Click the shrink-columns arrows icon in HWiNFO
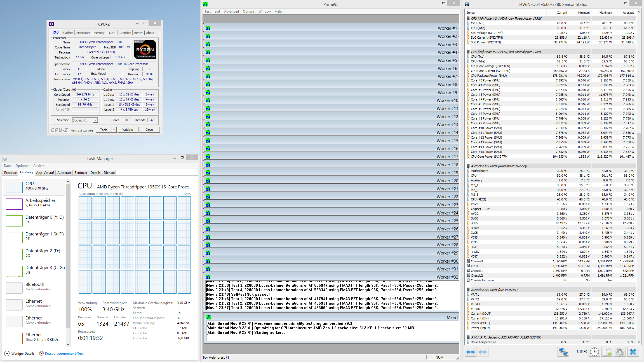Image resolution: width=644 pixels, height=362 pixels. [x=483, y=352]
